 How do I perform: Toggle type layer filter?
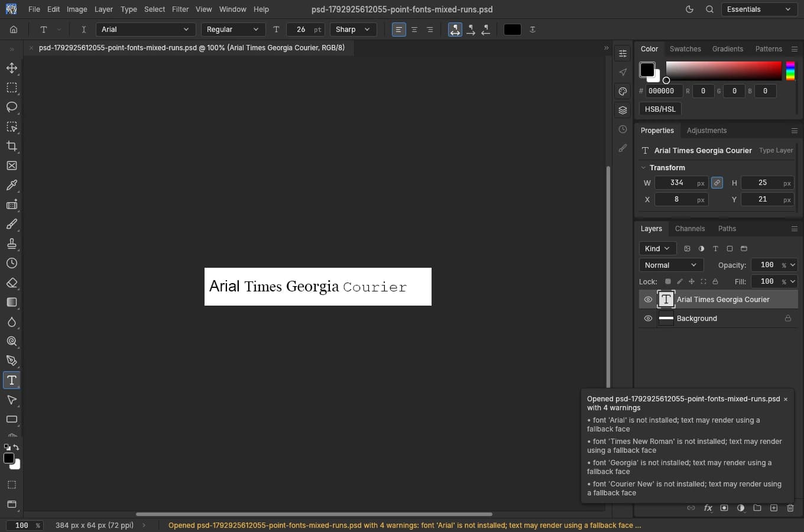click(715, 249)
